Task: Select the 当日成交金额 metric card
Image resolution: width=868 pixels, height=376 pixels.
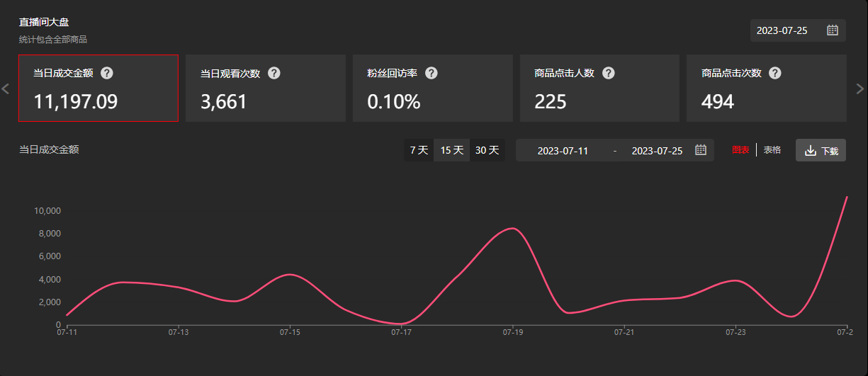Action: coord(98,89)
